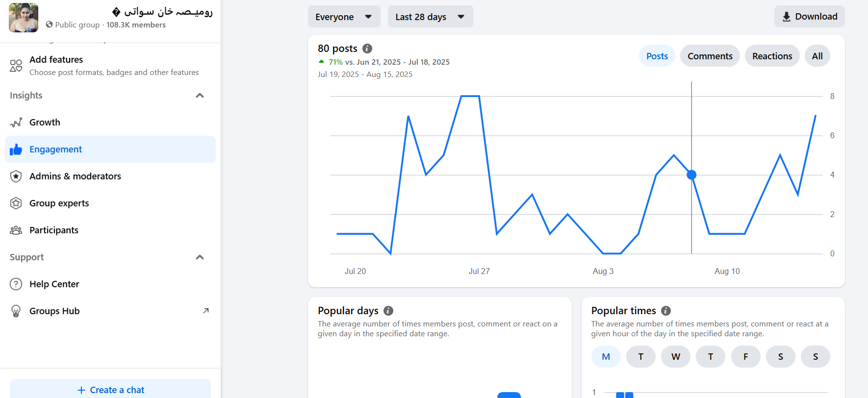Click the Jul 27 axis label
Viewport: 868px width, 398px height.
point(479,271)
